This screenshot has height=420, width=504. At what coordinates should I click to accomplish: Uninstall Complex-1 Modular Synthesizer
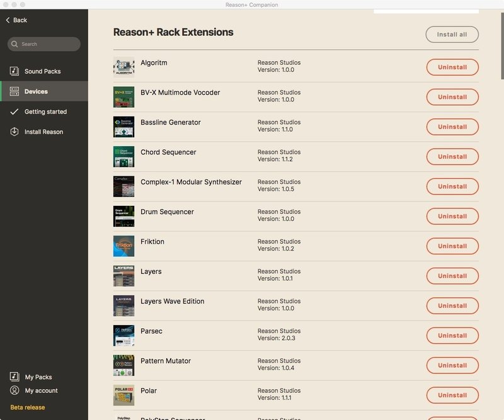tap(452, 186)
